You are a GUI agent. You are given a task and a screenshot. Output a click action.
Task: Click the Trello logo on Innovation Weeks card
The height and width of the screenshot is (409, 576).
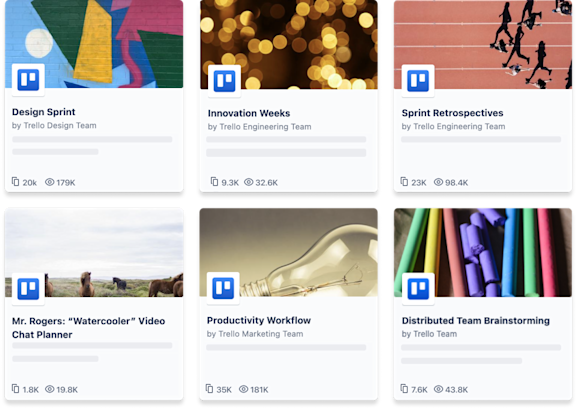(224, 81)
